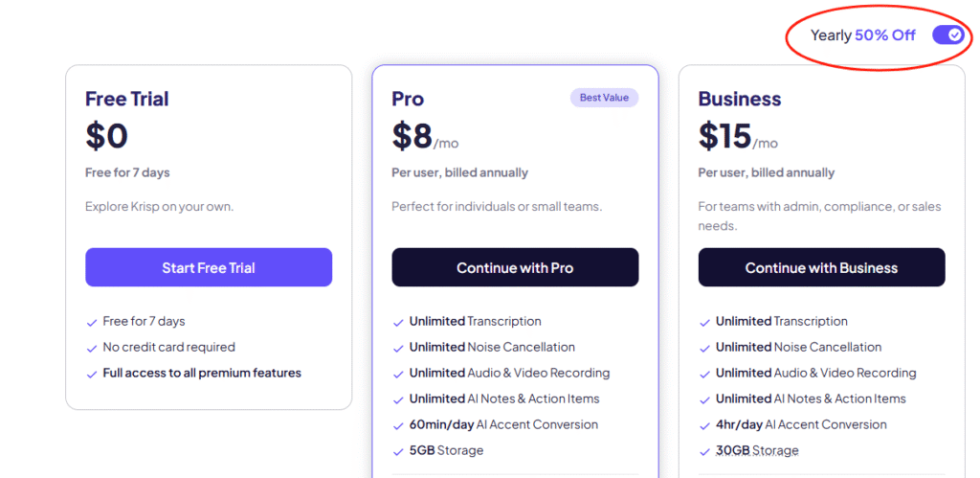Click the $15/mo Business price
Viewport: 980px width, 478px height.
(737, 137)
